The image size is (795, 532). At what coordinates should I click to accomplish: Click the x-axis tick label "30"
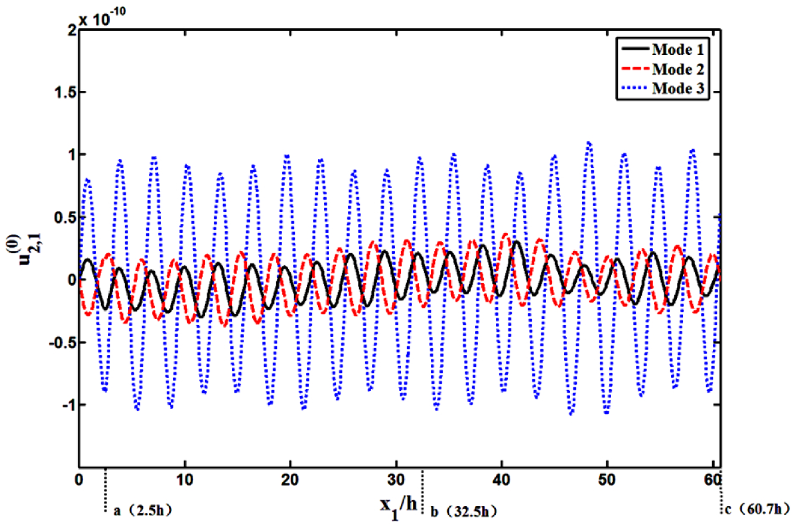pyautogui.click(x=396, y=480)
